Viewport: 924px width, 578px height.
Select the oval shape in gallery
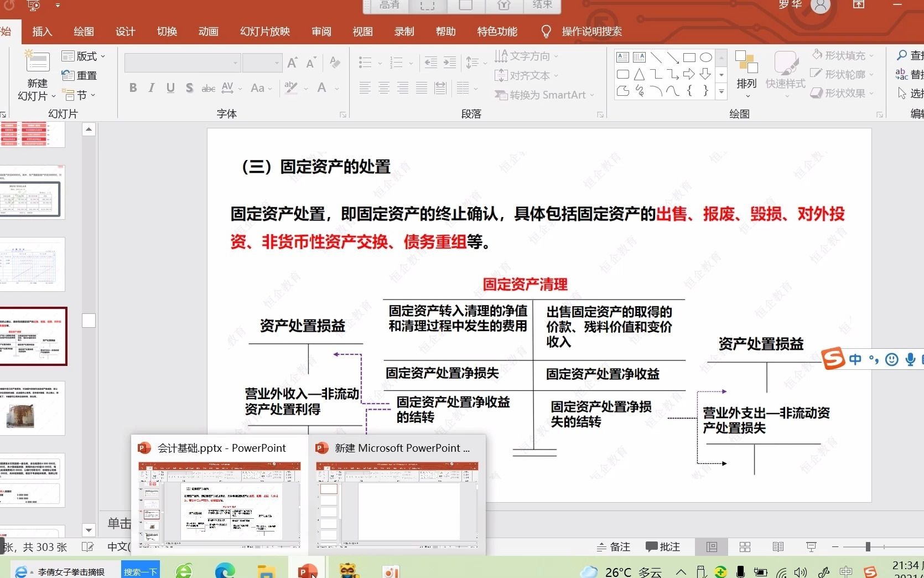click(706, 57)
